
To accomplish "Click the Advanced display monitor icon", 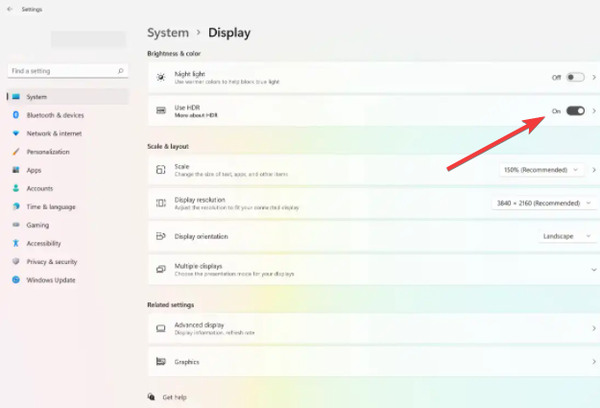I will tap(161, 328).
